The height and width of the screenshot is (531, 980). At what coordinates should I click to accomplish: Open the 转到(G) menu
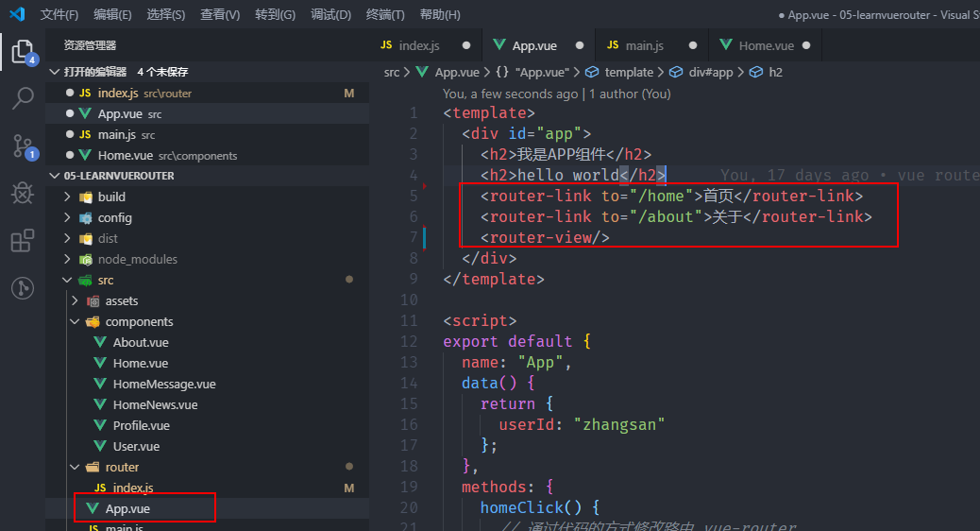click(x=275, y=14)
